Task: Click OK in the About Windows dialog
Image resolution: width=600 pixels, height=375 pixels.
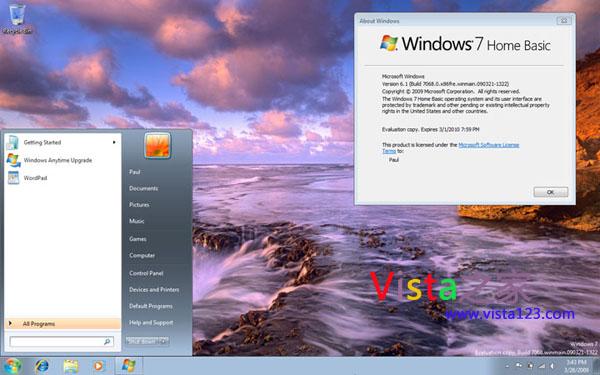Action: 551,192
